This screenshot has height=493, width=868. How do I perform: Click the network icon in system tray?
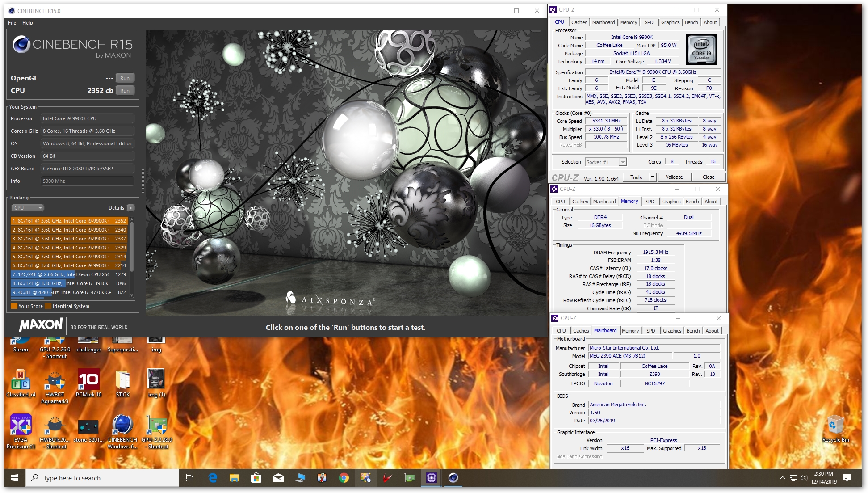point(793,478)
